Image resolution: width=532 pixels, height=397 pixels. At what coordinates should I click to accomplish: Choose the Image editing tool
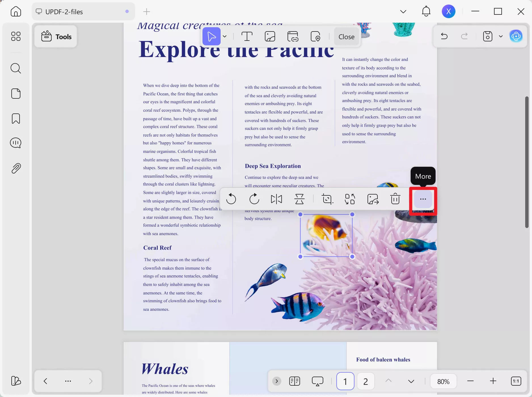point(270,37)
